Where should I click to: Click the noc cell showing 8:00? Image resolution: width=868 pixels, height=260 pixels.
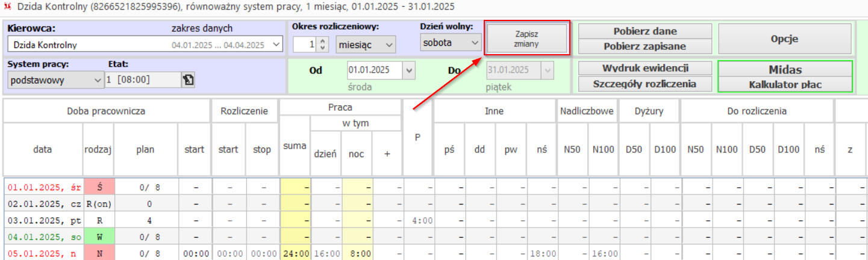point(357,253)
